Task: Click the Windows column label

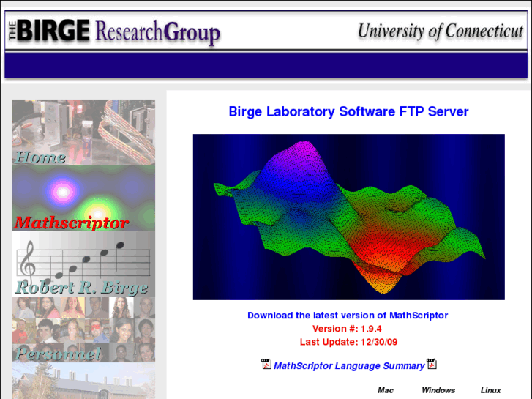Action: point(438,390)
